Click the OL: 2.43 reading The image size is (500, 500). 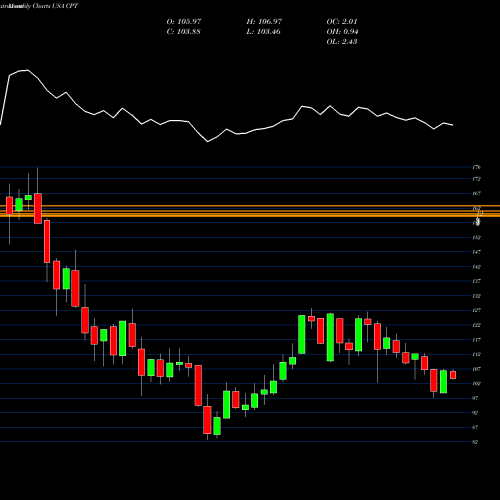(342, 42)
